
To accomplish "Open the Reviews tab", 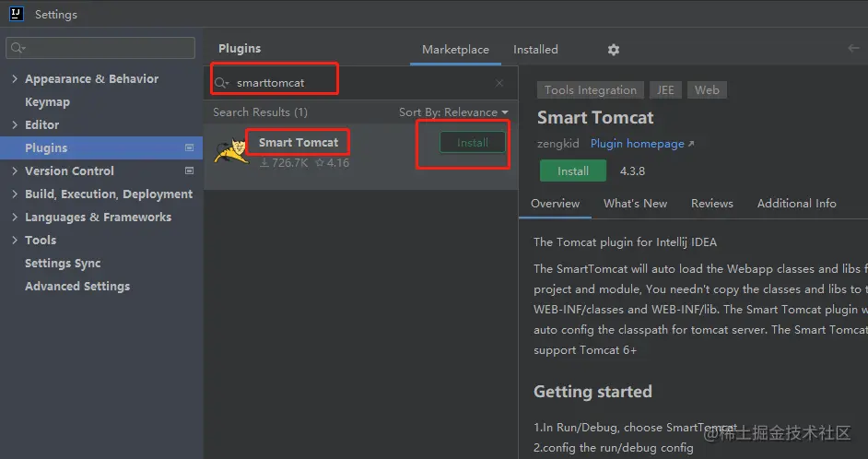I will (x=712, y=204).
